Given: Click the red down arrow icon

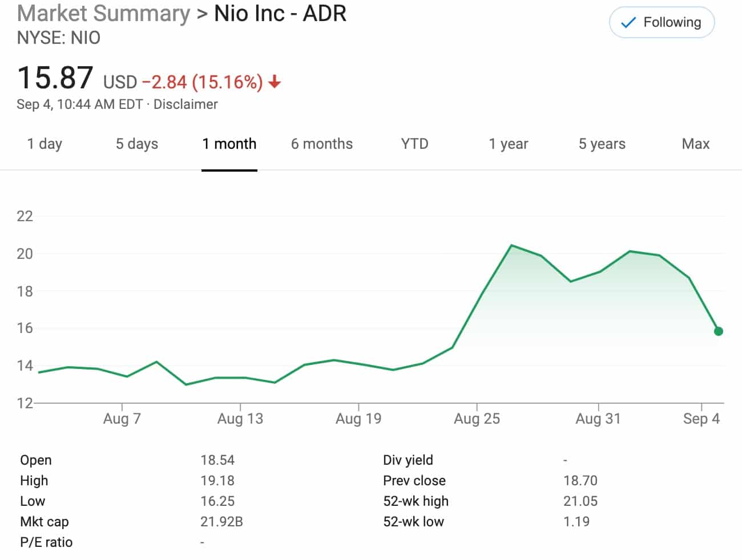Looking at the screenshot, I should tap(275, 83).
